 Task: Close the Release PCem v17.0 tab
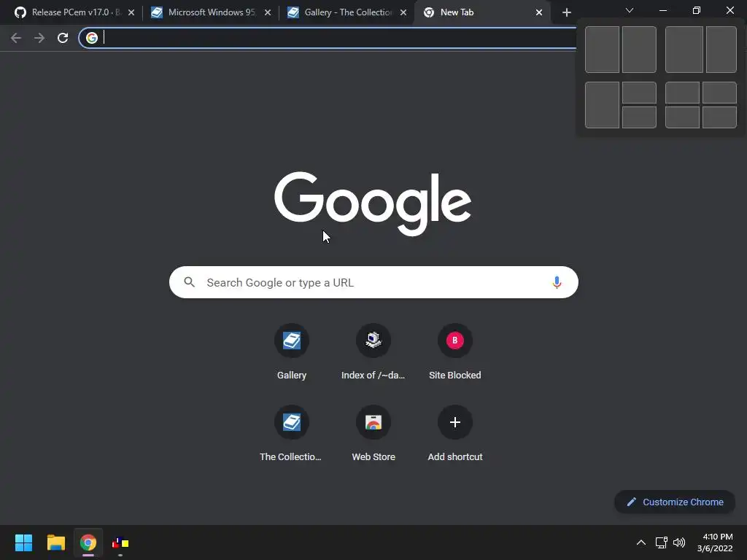coord(131,12)
